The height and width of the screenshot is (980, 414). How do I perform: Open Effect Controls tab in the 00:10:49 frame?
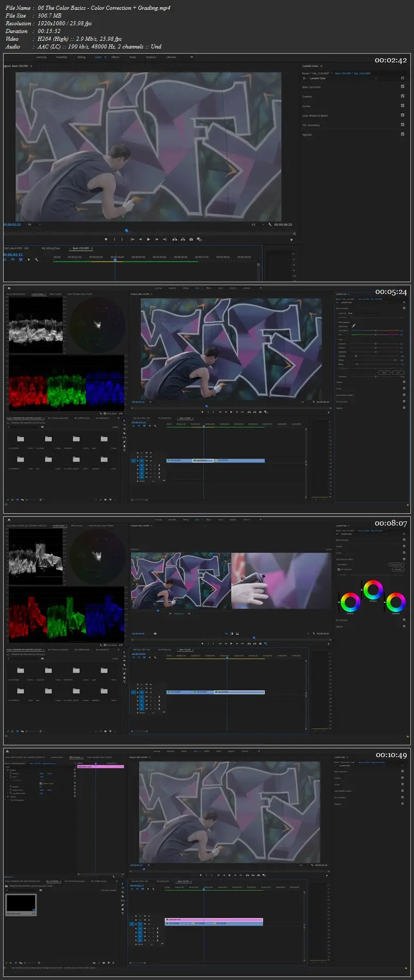[75, 757]
